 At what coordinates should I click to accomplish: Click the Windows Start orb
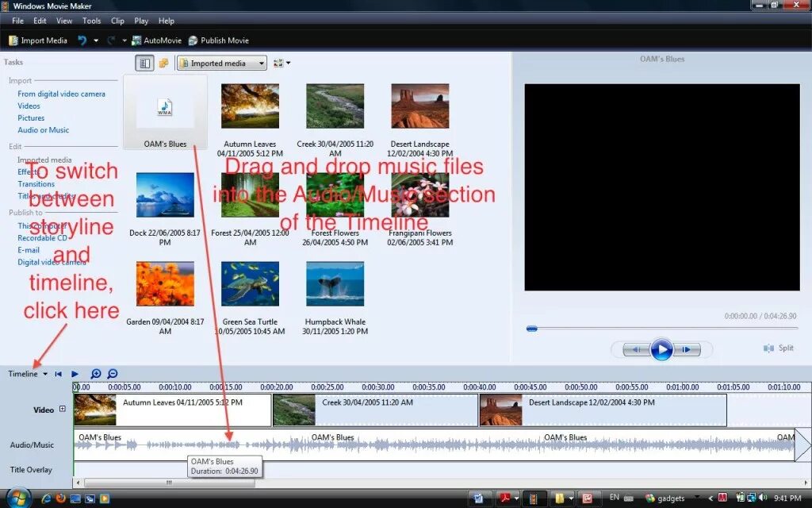[x=17, y=498]
